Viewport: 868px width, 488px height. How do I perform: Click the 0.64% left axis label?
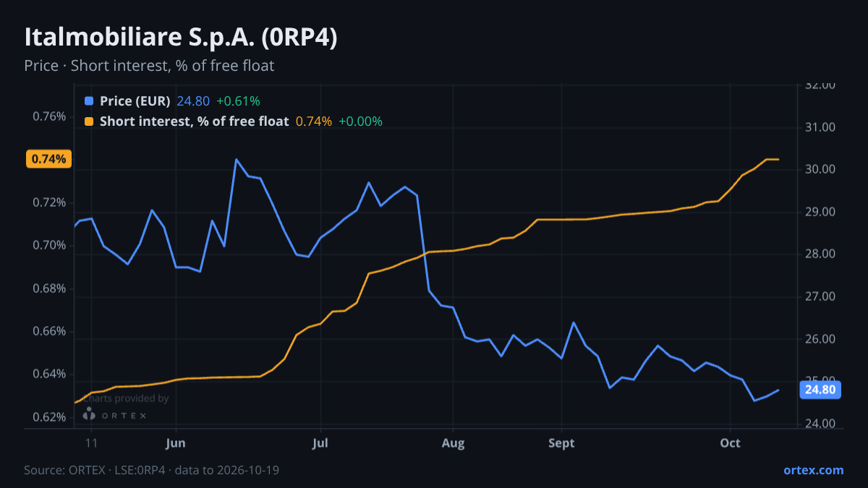coord(49,374)
